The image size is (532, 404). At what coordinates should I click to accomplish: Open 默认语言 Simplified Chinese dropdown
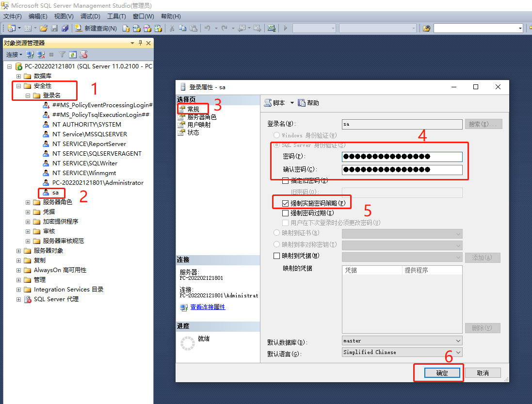[x=402, y=352]
